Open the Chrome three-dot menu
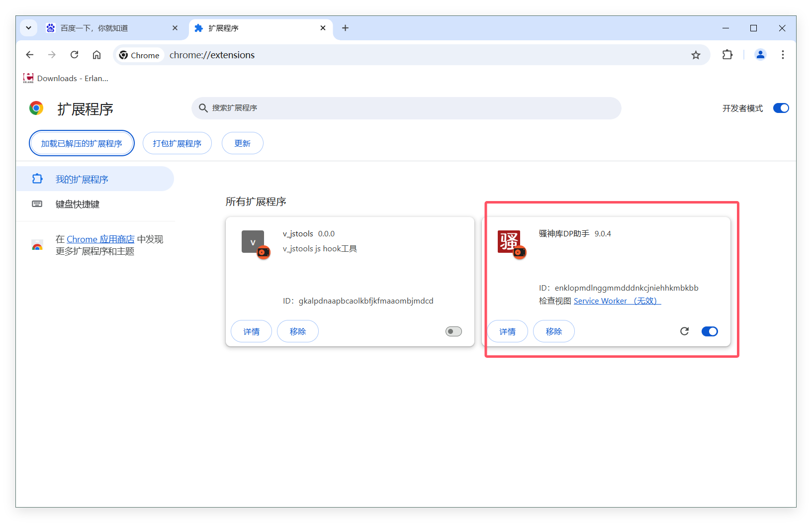This screenshot has height=523, width=812. click(x=783, y=55)
